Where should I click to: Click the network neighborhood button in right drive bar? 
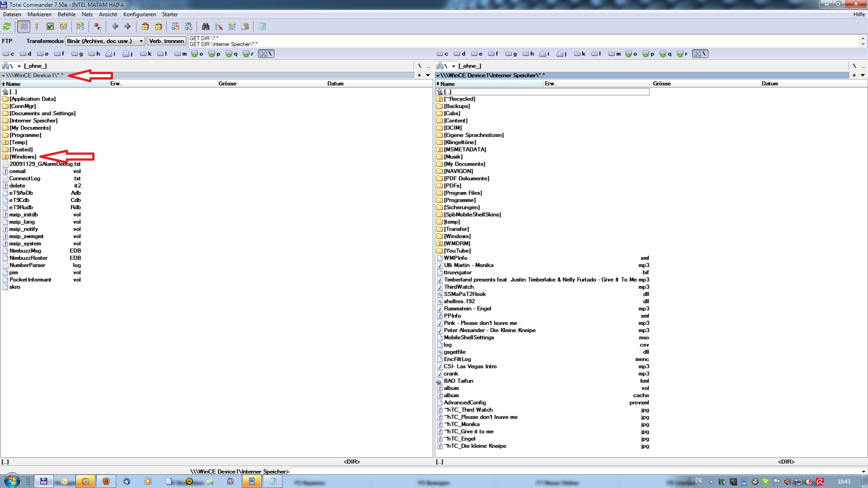(x=700, y=54)
